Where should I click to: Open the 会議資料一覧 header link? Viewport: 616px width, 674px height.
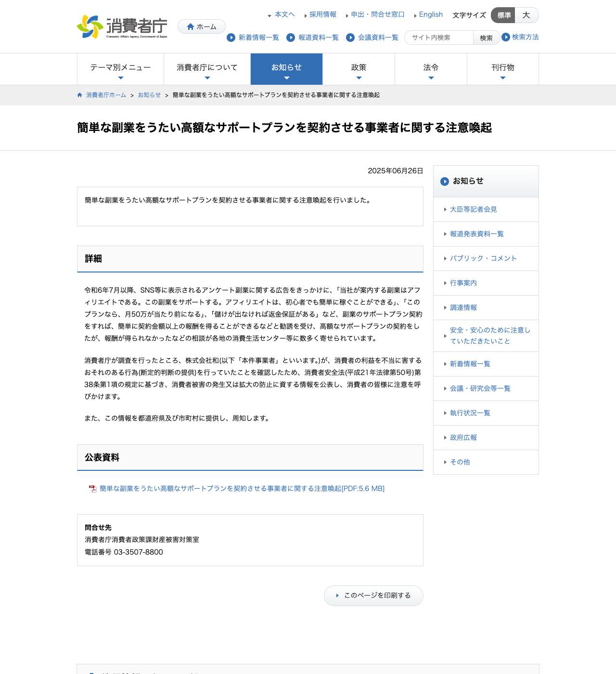(378, 38)
